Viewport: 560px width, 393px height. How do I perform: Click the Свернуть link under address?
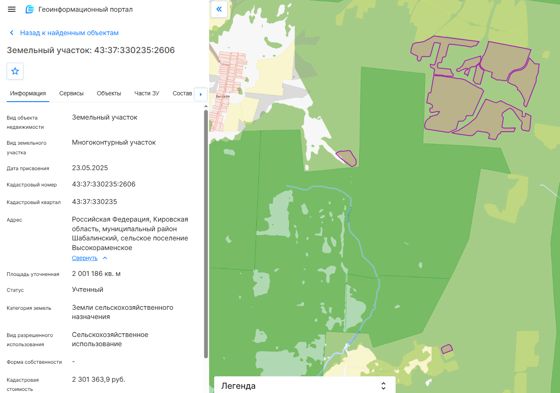84,258
